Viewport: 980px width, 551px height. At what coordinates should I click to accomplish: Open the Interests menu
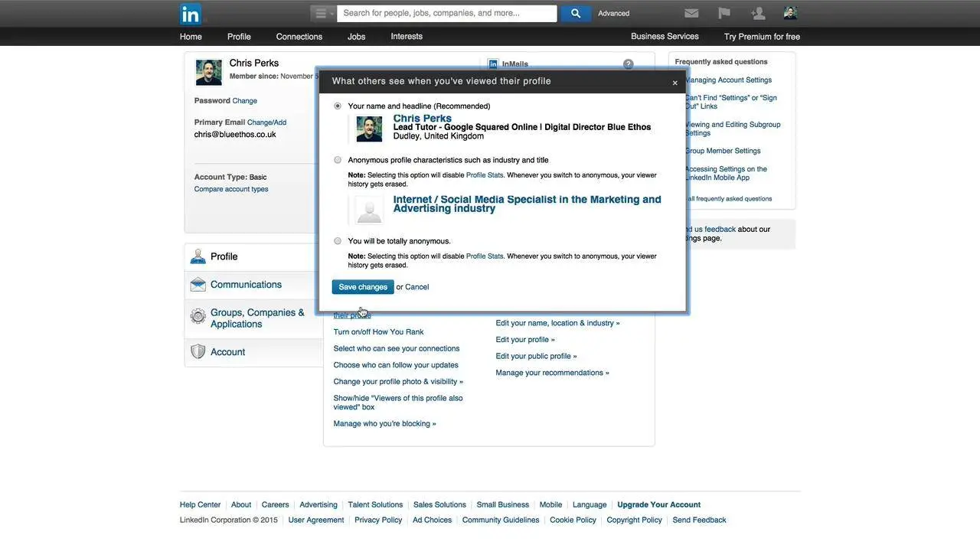407,37
